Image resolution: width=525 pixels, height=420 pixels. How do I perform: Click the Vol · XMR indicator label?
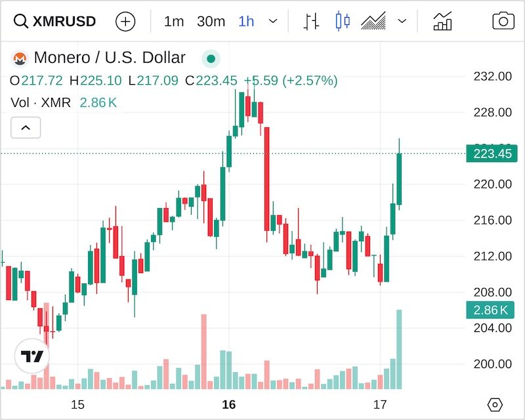click(x=41, y=102)
